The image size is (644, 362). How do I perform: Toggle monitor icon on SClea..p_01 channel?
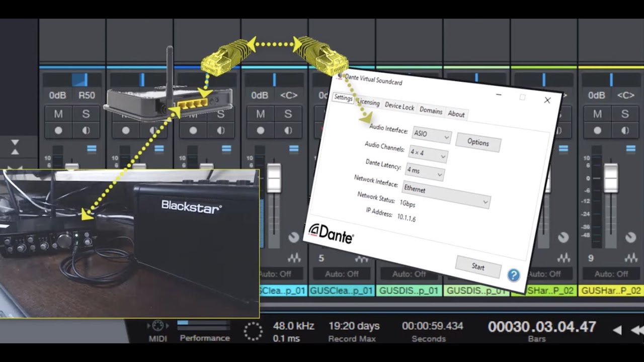coord(288,130)
